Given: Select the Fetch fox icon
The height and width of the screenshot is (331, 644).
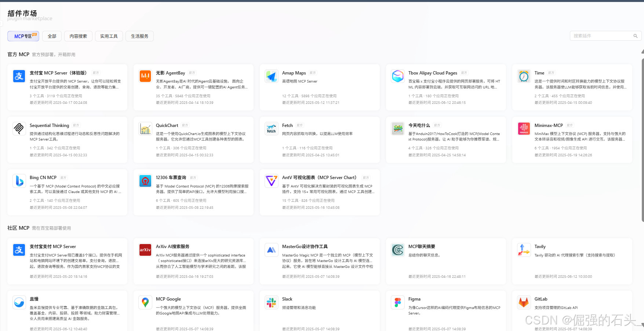Looking at the screenshot, I should point(272,129).
